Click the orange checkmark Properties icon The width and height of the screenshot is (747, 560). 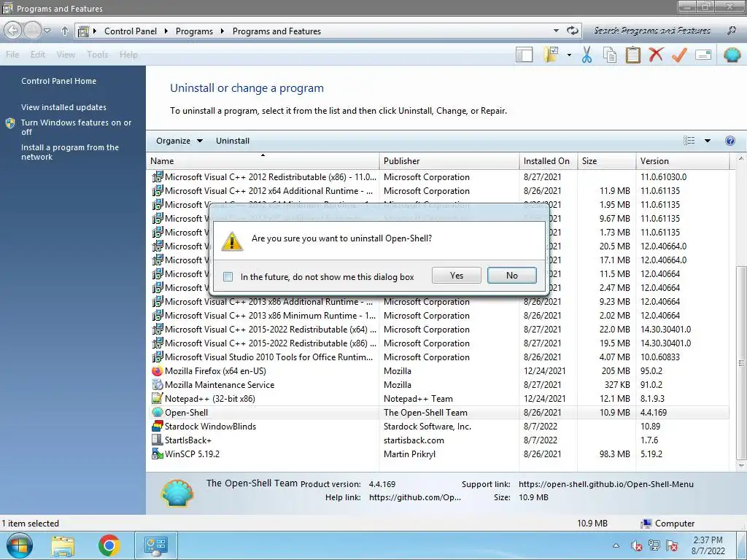pos(679,55)
